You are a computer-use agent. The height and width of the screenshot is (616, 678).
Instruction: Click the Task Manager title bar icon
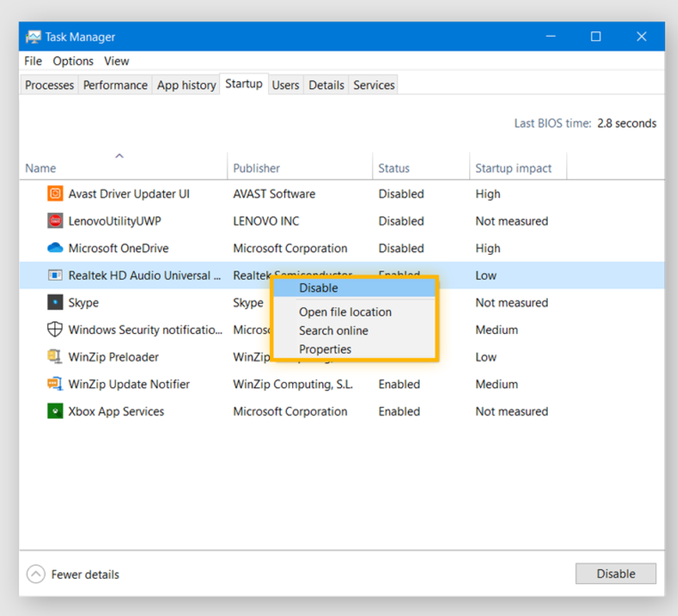click(x=33, y=37)
